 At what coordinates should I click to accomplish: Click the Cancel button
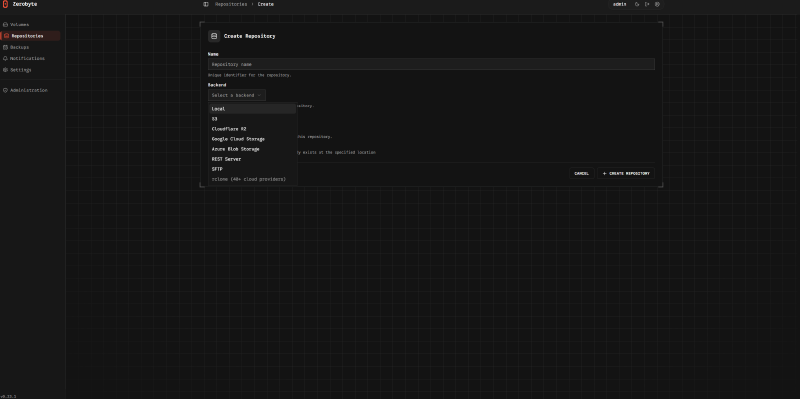(x=581, y=173)
